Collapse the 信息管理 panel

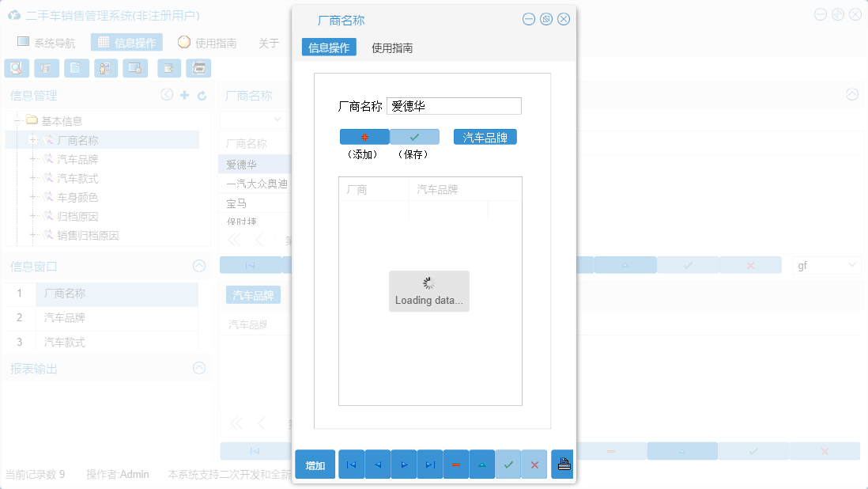pos(167,94)
